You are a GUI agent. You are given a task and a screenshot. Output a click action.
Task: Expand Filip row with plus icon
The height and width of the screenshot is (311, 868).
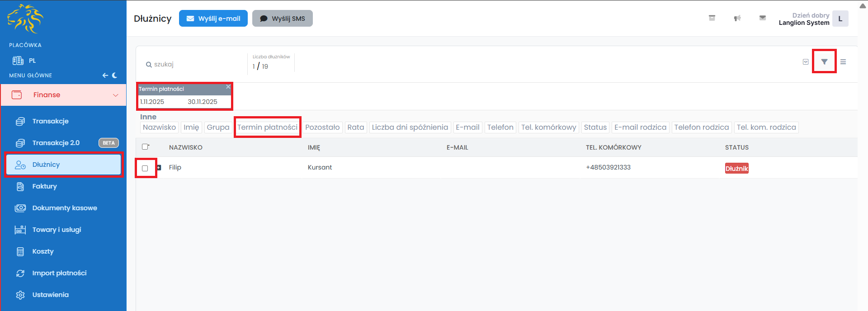click(x=159, y=168)
